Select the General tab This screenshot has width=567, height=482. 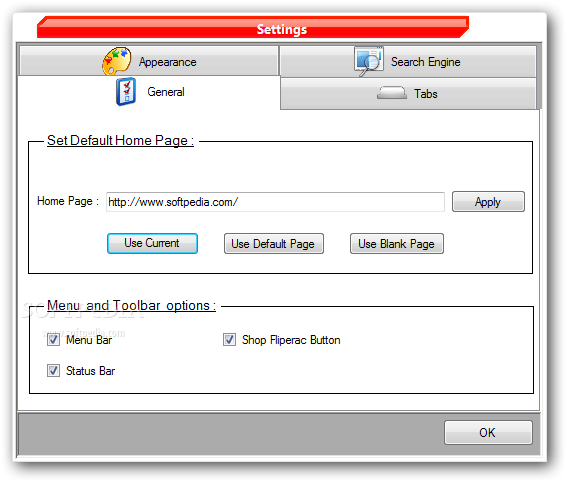[149, 92]
